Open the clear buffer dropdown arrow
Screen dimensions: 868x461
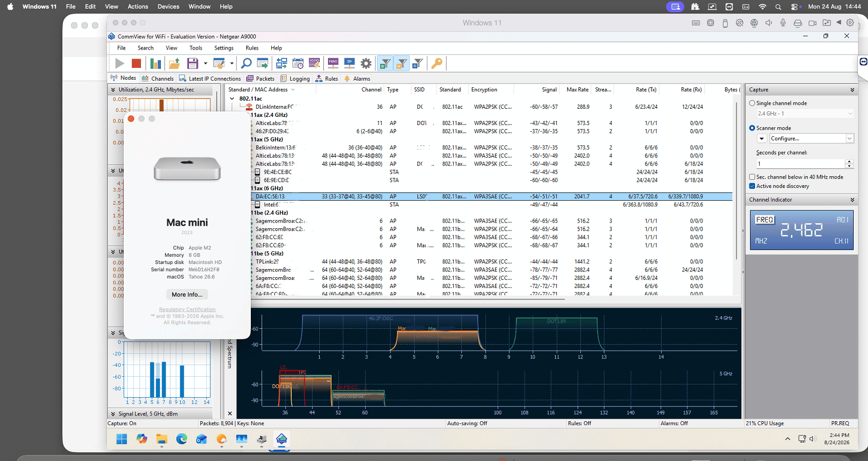[232, 64]
